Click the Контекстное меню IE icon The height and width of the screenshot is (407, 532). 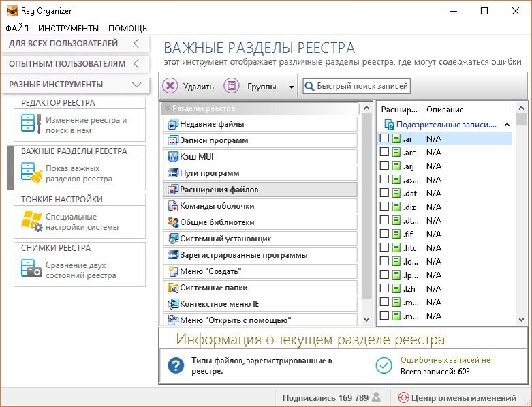pyautogui.click(x=173, y=304)
